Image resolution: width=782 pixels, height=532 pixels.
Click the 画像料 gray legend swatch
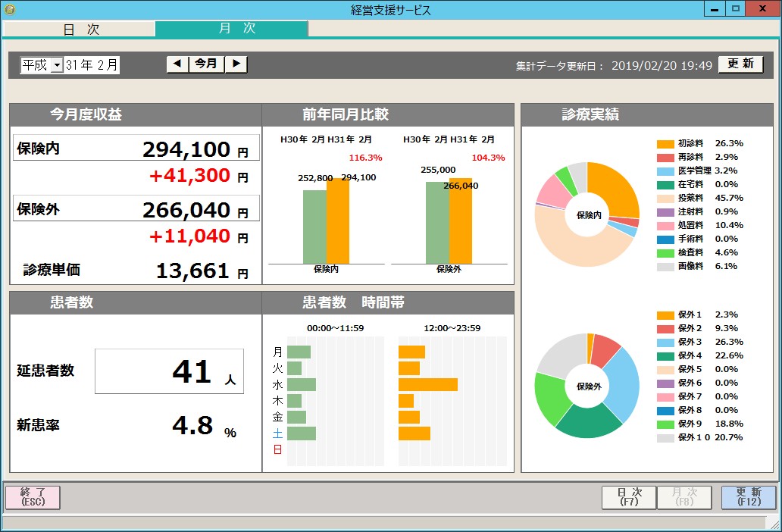665,267
